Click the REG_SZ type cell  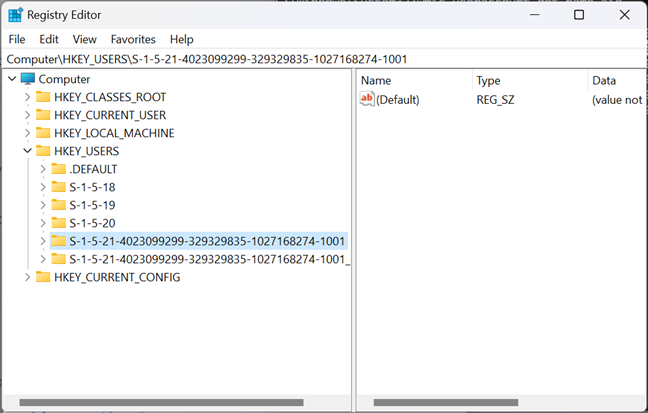[x=495, y=100]
